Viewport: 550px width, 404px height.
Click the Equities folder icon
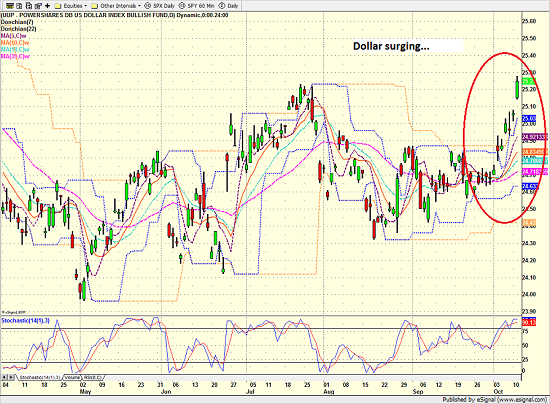click(x=58, y=6)
